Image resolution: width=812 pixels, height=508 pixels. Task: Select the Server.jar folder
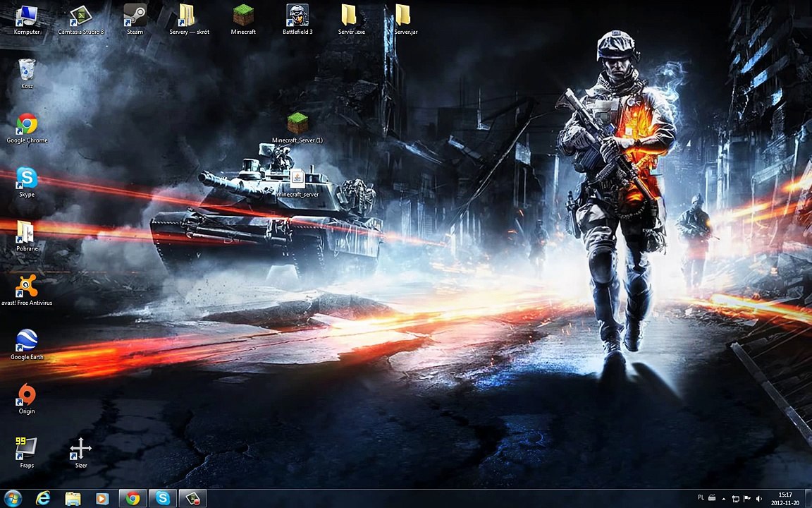[x=405, y=20]
